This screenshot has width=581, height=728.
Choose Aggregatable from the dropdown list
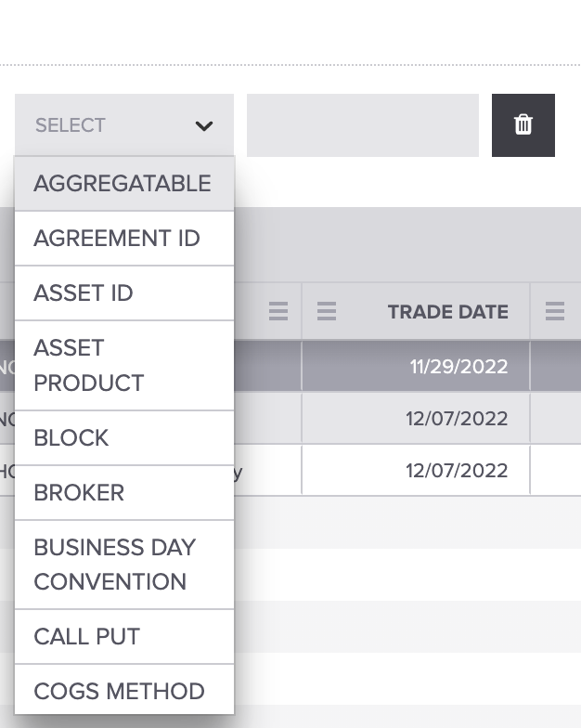point(123,184)
